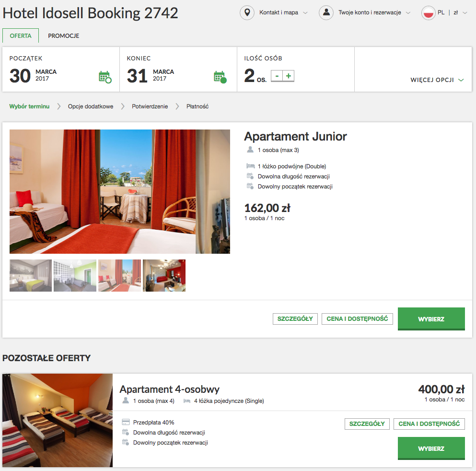Select the first bedroom thumbnail
The image size is (476, 471).
tap(31, 276)
